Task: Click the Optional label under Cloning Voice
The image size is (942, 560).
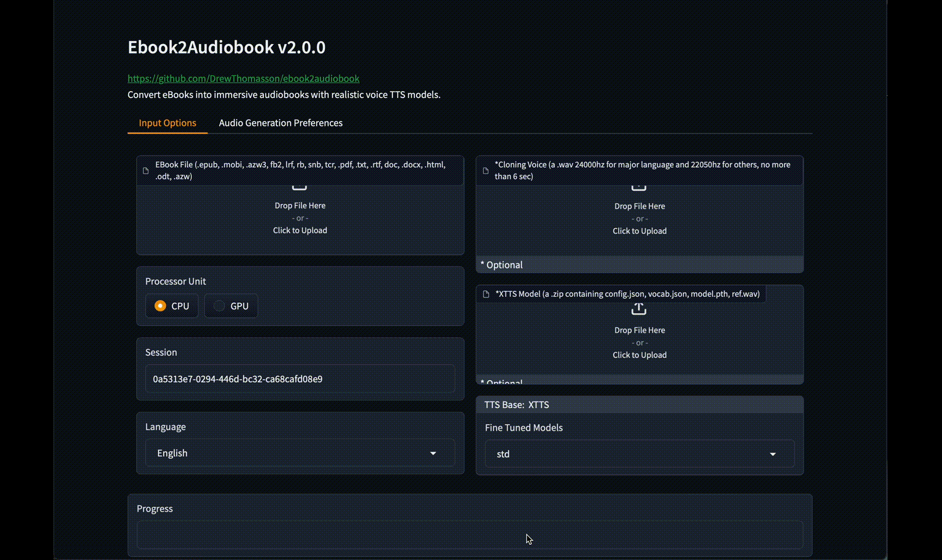Action: click(x=501, y=265)
